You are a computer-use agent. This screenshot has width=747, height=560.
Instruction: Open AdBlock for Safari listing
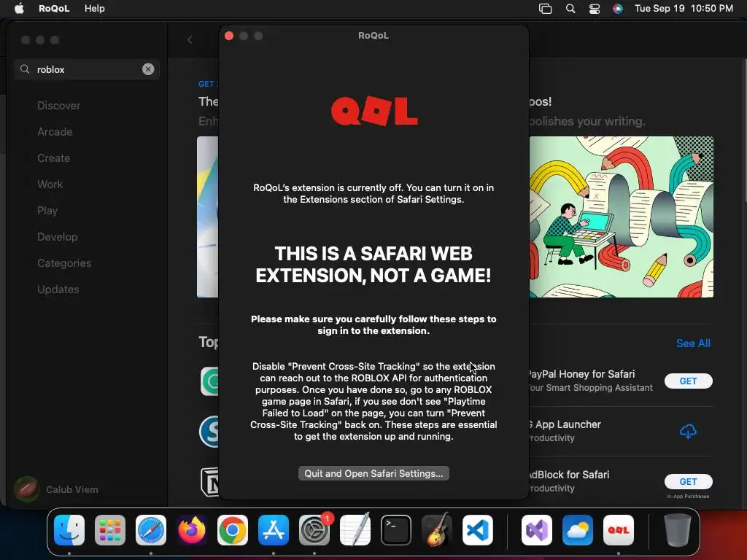click(568, 481)
